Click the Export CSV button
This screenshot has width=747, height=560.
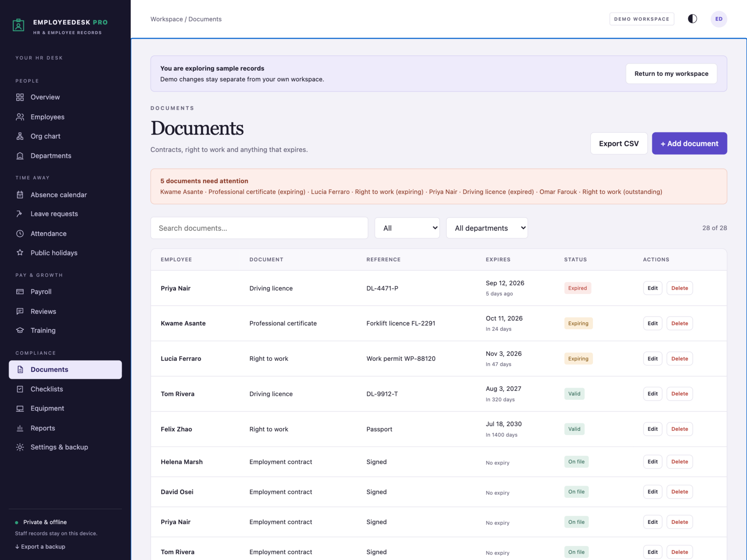(619, 143)
